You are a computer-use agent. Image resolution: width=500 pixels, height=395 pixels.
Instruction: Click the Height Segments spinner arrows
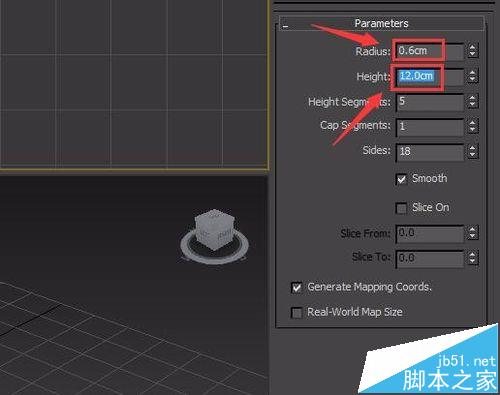[x=472, y=101]
